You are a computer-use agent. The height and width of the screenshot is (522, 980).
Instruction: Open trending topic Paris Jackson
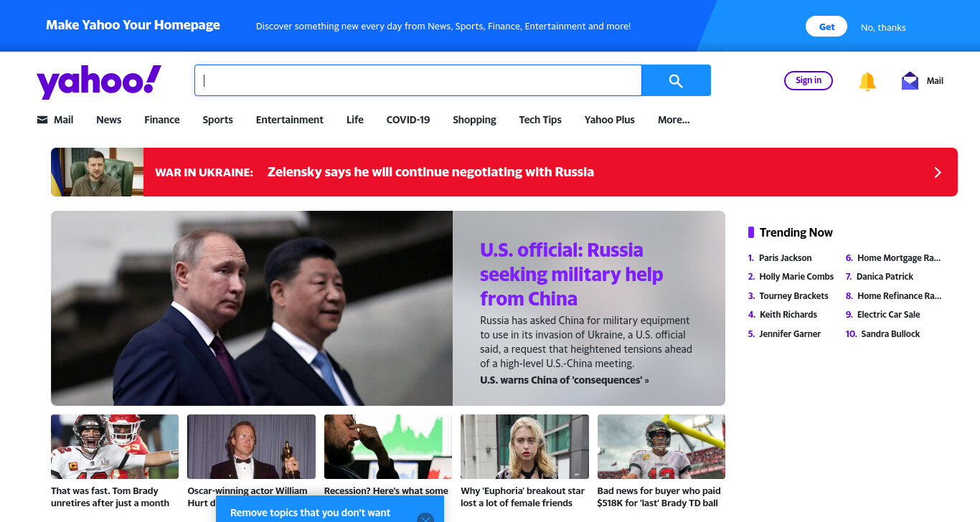[x=785, y=257]
